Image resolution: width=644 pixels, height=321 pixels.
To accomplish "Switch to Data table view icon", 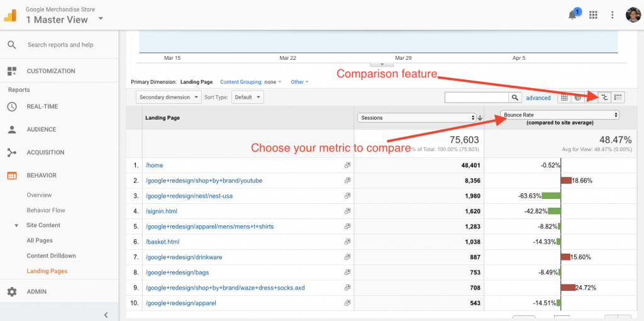I will point(564,98).
